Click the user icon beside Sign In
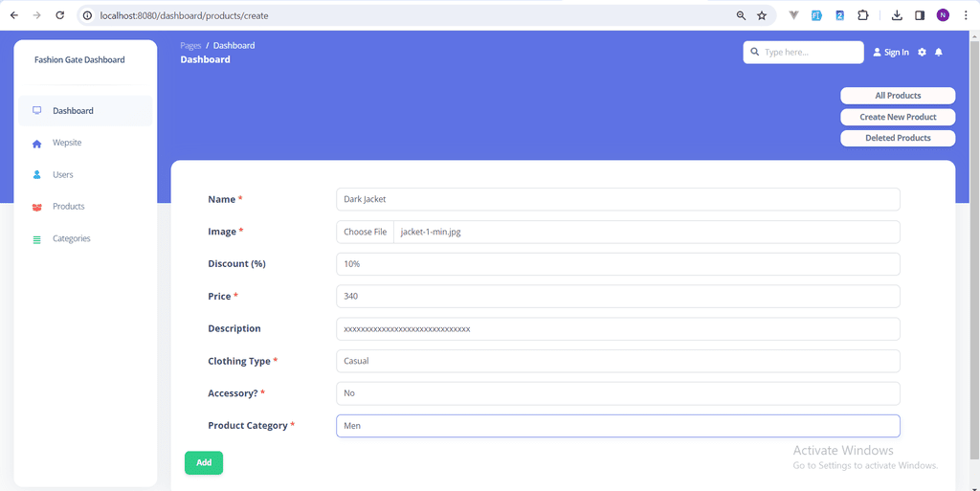The height and width of the screenshot is (491, 980). click(x=877, y=53)
